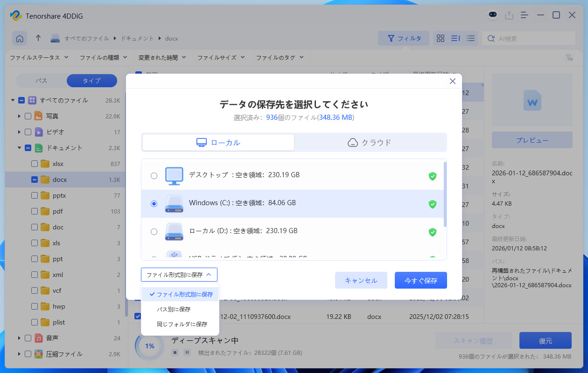Check the xlsx folder checkbox
Viewport: 588px width, 373px height.
tap(35, 164)
